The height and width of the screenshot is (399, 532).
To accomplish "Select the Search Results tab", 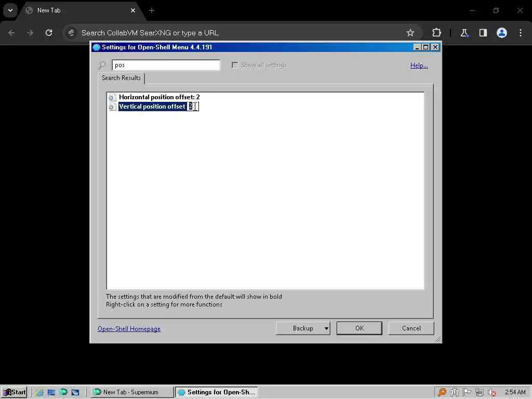I will 121,78.
